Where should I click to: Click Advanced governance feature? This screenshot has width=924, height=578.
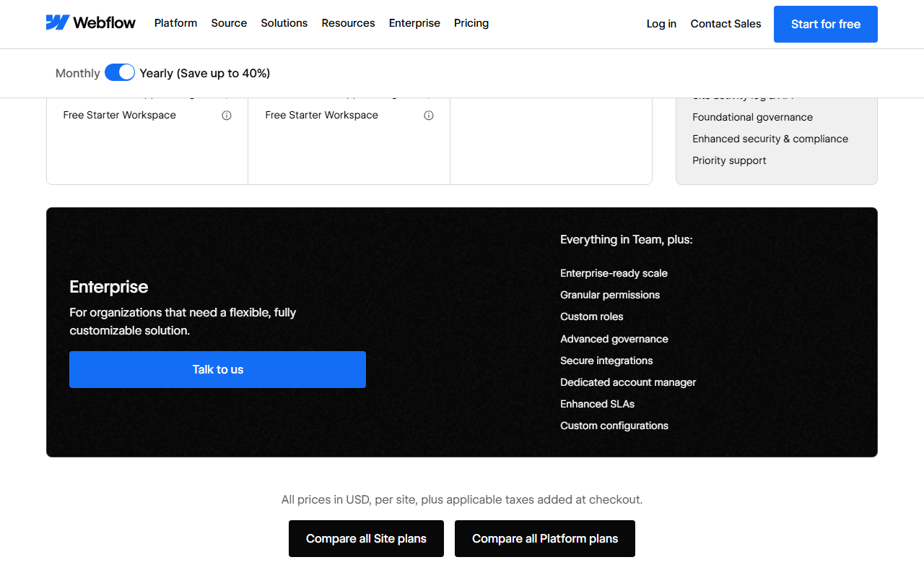click(x=614, y=339)
